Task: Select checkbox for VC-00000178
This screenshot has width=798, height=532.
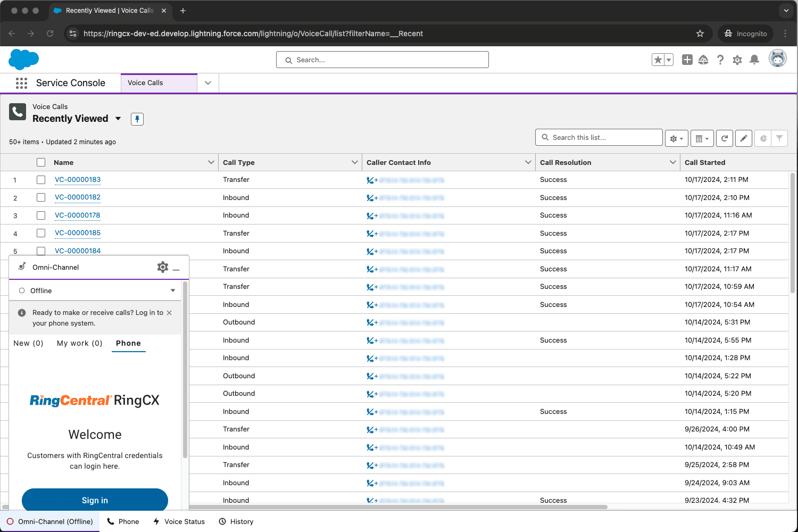Action: pyautogui.click(x=41, y=215)
